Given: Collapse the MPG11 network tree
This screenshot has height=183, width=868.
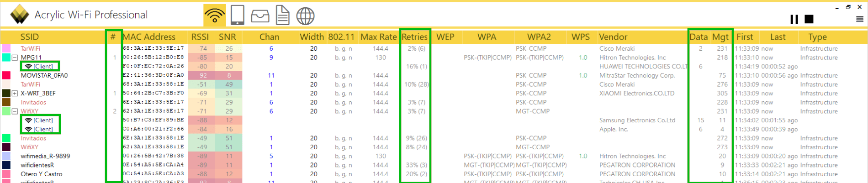Looking at the screenshot, I should pyautogui.click(x=15, y=58).
